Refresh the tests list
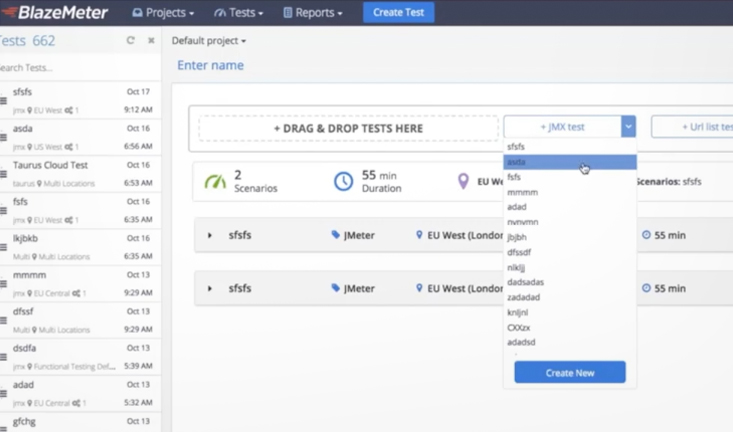 point(130,41)
